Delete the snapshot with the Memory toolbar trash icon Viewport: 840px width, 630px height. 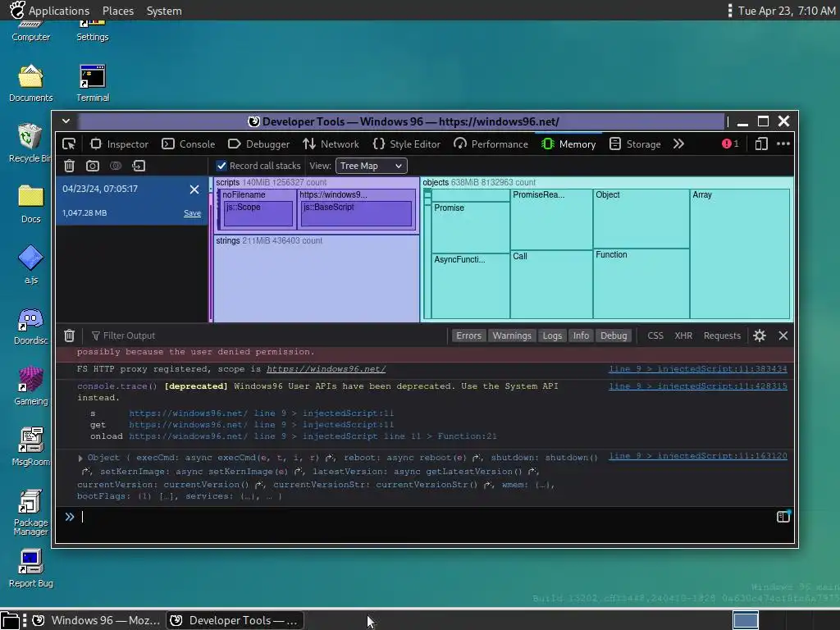coord(69,166)
